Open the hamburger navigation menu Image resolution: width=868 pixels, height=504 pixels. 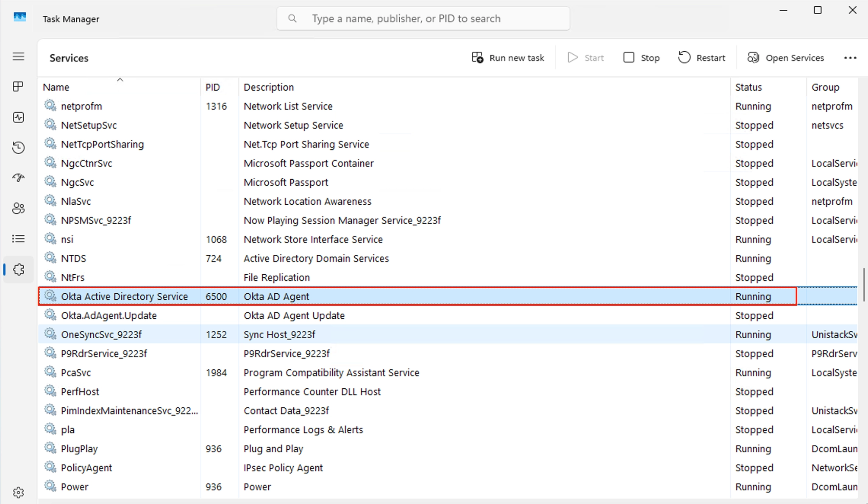18,56
